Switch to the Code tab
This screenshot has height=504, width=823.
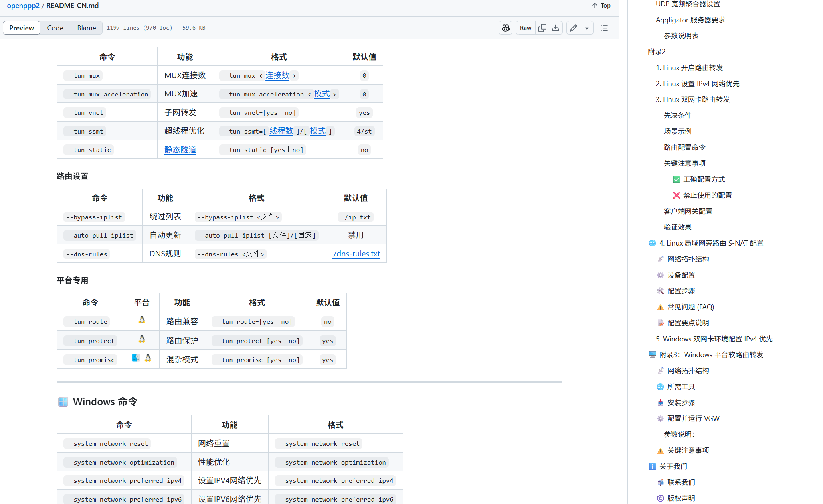click(55, 28)
